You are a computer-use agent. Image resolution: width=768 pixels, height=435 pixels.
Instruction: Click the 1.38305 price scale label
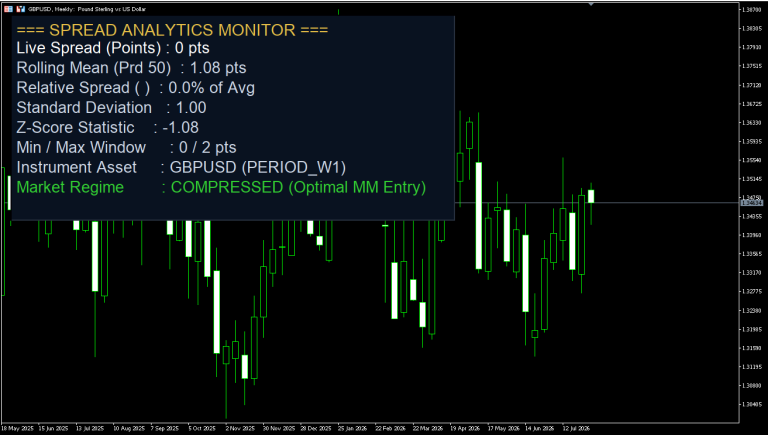click(752, 28)
